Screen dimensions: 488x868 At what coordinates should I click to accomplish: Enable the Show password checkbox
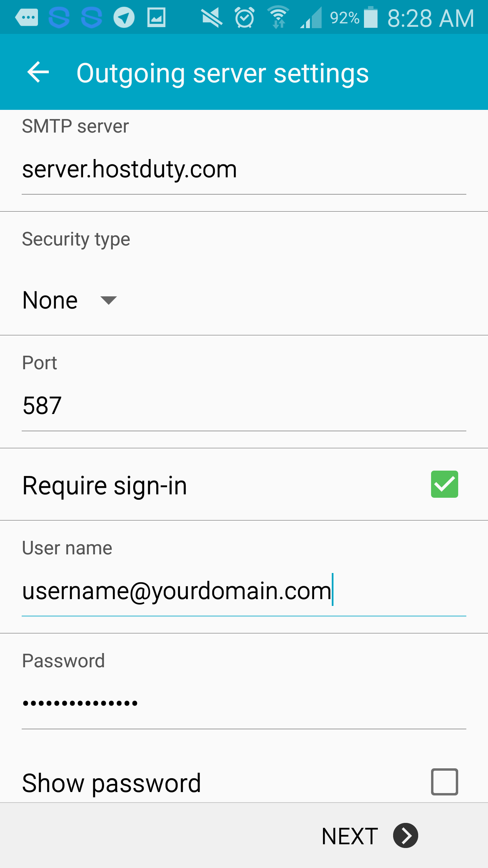(444, 782)
